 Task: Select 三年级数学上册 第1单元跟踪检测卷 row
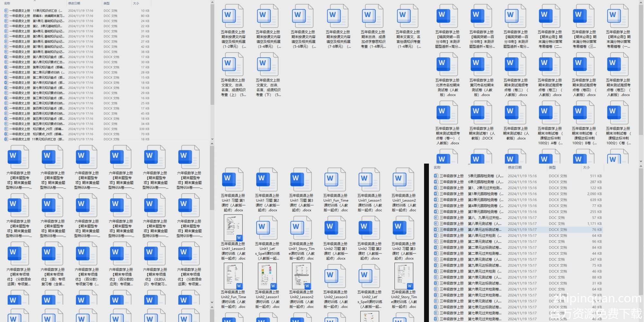click(483, 194)
